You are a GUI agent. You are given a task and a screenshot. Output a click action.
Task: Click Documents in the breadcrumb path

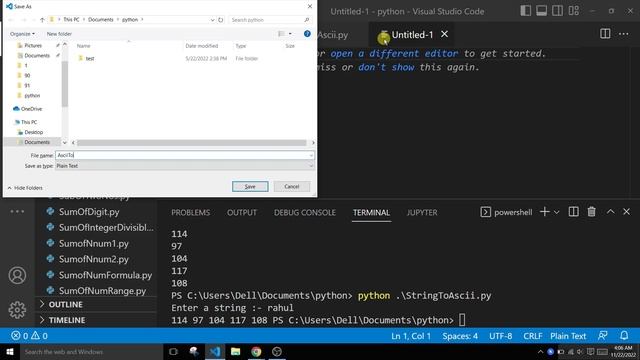[100, 20]
